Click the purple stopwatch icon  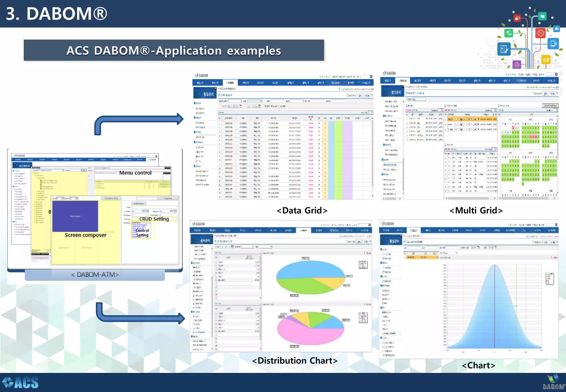517,65
